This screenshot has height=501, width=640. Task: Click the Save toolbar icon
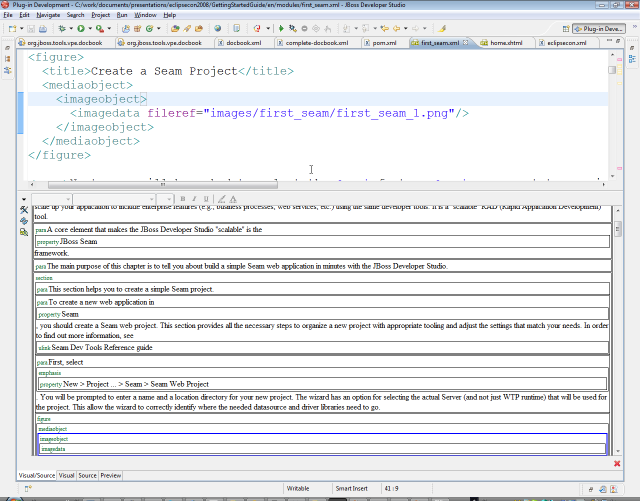(x=31, y=29)
